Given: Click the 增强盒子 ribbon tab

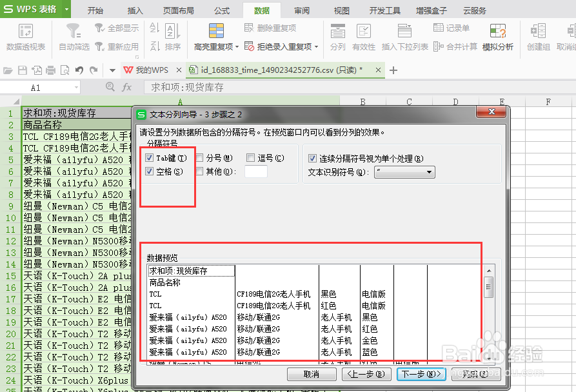Looking at the screenshot, I should [432, 11].
